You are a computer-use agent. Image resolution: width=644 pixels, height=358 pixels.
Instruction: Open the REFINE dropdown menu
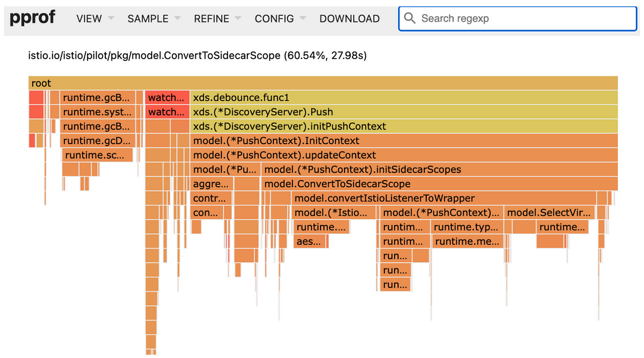pos(217,19)
